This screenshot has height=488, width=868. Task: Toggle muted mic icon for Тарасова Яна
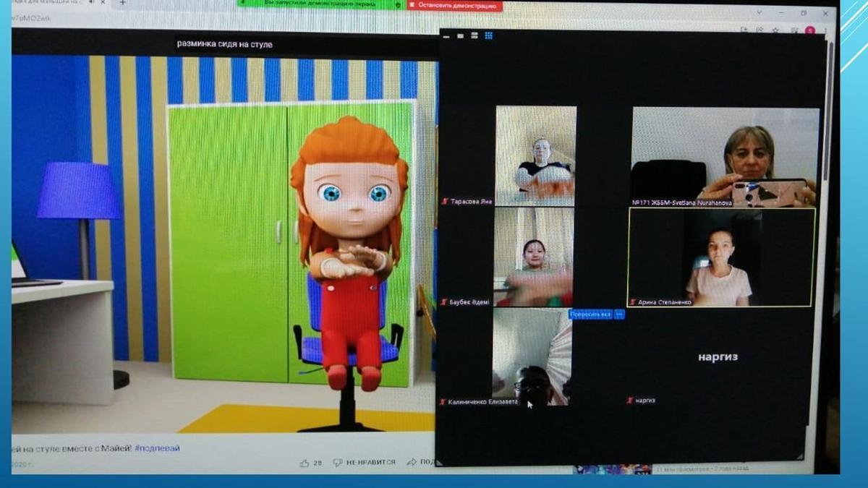pos(444,202)
